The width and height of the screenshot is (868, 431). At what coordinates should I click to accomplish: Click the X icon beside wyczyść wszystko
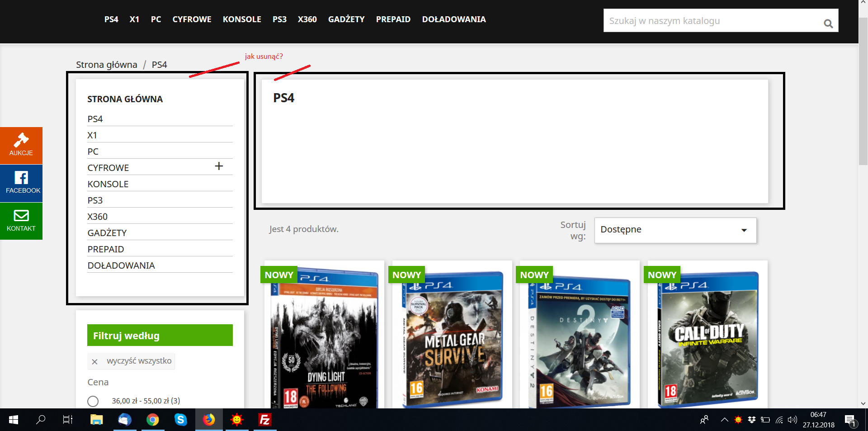pos(94,361)
